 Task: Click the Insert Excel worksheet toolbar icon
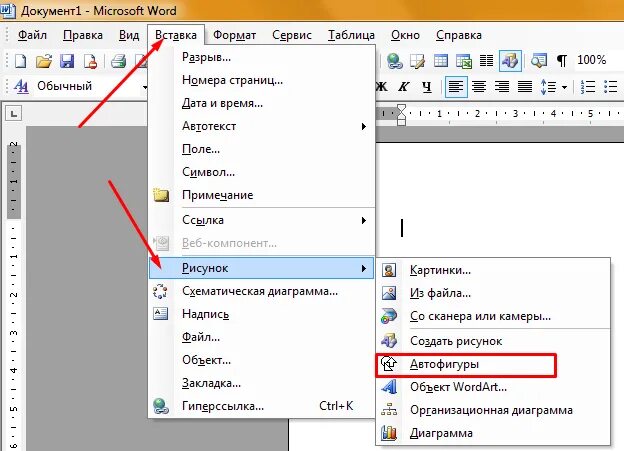pos(464,61)
